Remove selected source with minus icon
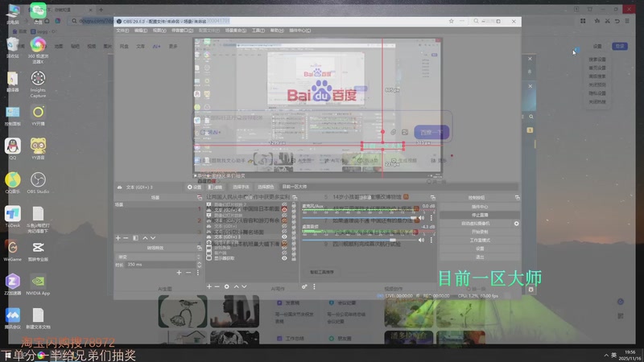The image size is (644, 362). coord(217,286)
